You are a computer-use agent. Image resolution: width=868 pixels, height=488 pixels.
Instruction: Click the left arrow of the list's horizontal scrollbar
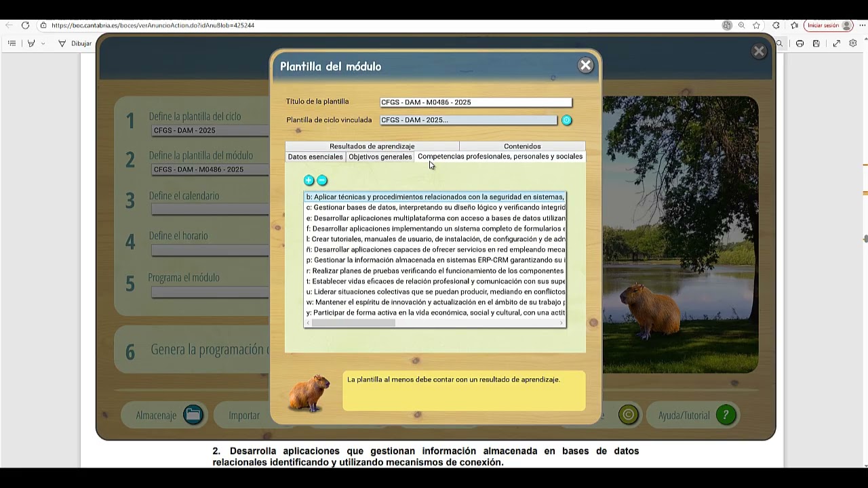click(308, 323)
